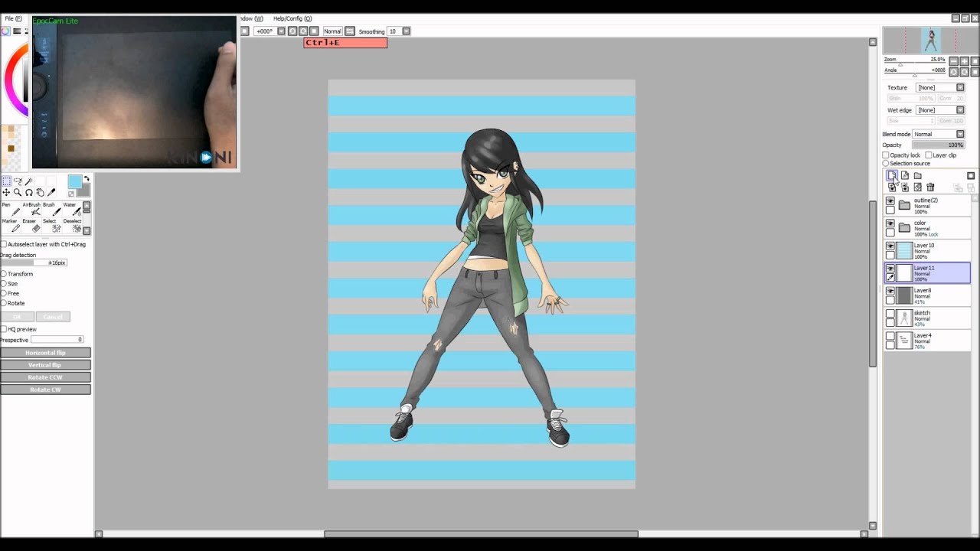This screenshot has width=980, height=551.
Task: Hide Layer10 visibility eye
Action: pyautogui.click(x=890, y=246)
